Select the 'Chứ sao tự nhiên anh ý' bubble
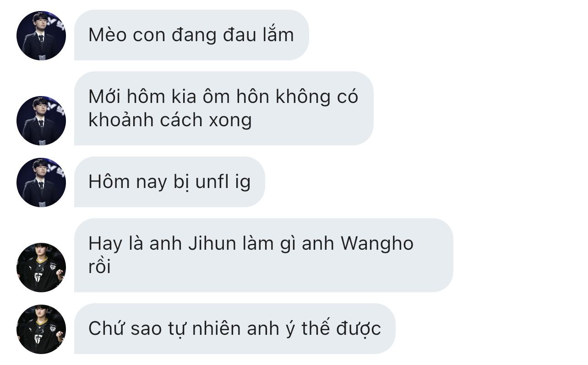The image size is (588, 365). 234,328
